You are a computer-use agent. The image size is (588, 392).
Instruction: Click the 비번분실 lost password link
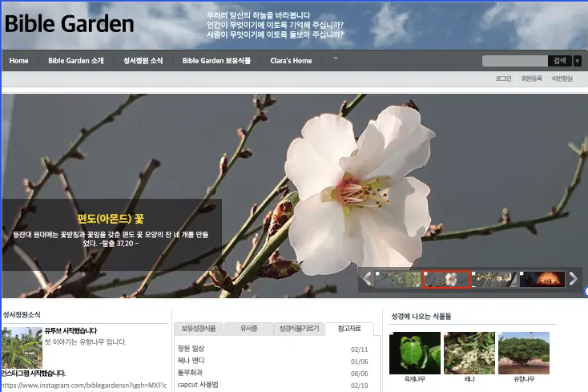click(x=562, y=79)
